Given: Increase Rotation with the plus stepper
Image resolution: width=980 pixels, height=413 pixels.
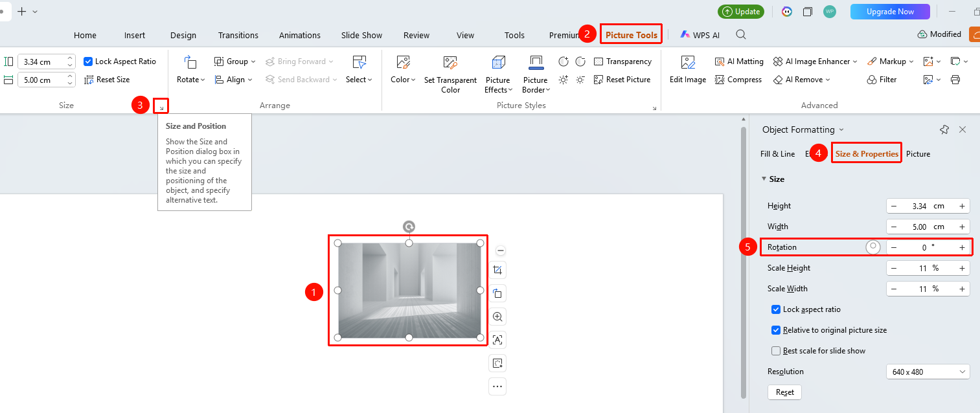Looking at the screenshot, I should (962, 247).
